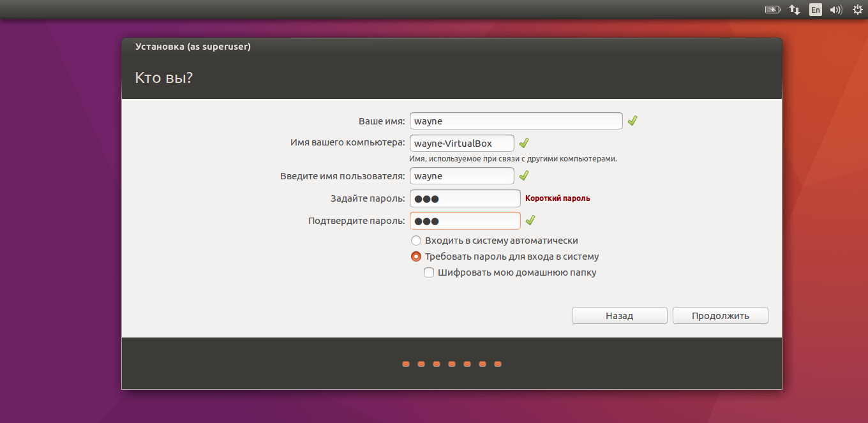Viewport: 868px width, 423px height.
Task: Open the battery indicator in top panel
Action: (x=773, y=10)
